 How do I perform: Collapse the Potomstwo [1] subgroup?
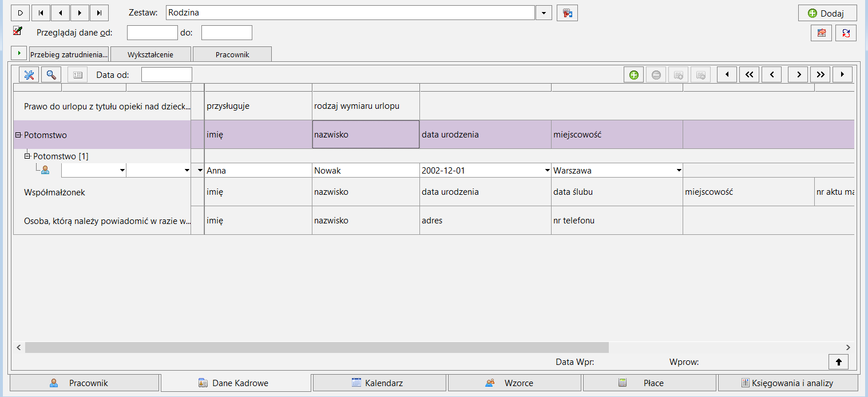tap(27, 156)
